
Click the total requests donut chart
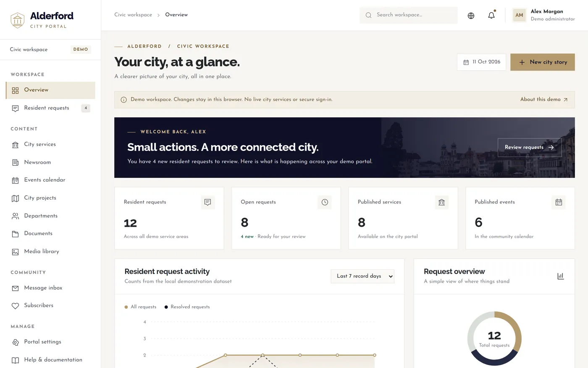(494, 339)
